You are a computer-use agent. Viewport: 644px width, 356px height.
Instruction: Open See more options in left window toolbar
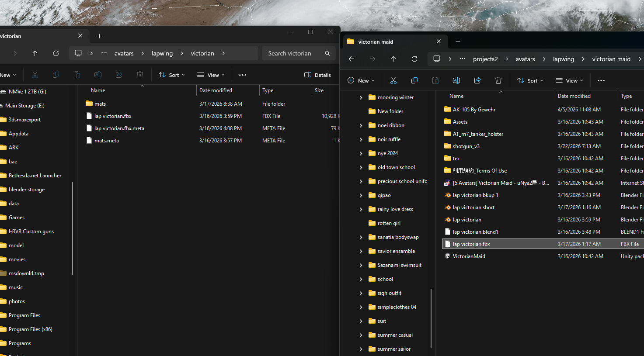click(243, 75)
